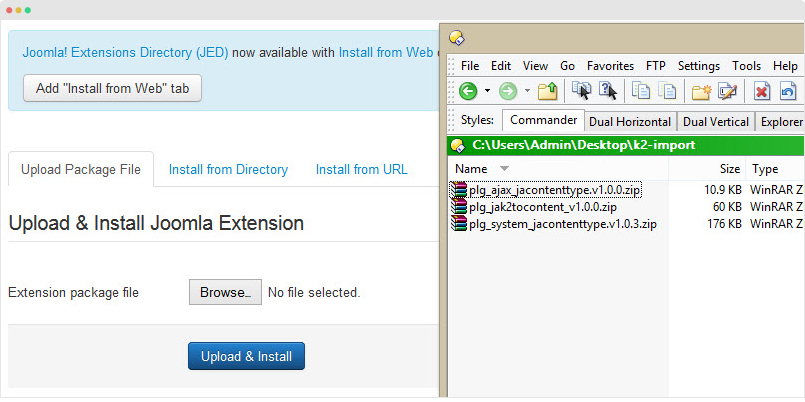Click the Rename pencil toolbar icon
805x402 pixels.
point(727,91)
